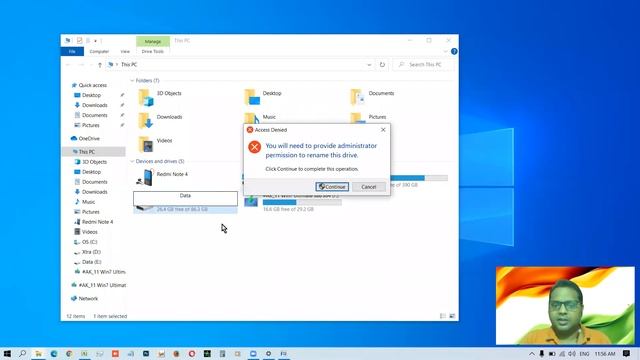Refresh the This PC view
Image resolution: width=640 pixels, height=360 pixels.
click(382, 64)
